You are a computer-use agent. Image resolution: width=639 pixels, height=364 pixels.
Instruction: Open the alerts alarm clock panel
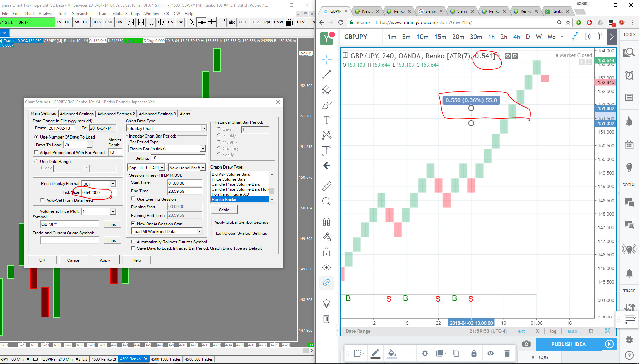(x=629, y=75)
